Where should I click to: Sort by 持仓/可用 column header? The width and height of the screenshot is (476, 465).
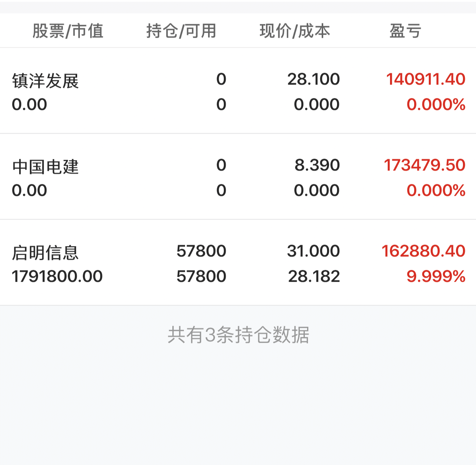(181, 31)
